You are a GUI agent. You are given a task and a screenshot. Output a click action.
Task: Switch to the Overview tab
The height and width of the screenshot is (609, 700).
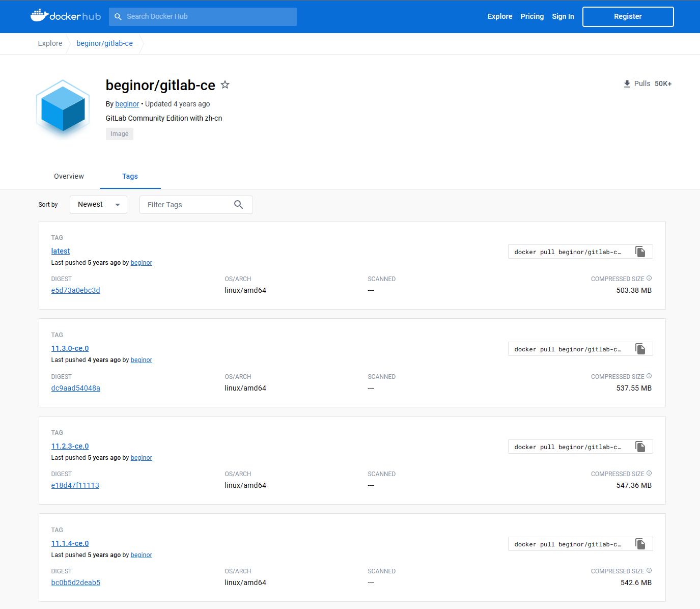pos(69,176)
